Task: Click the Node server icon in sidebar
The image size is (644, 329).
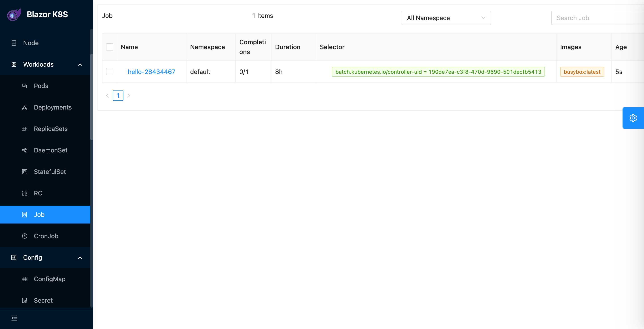Action: pos(14,43)
